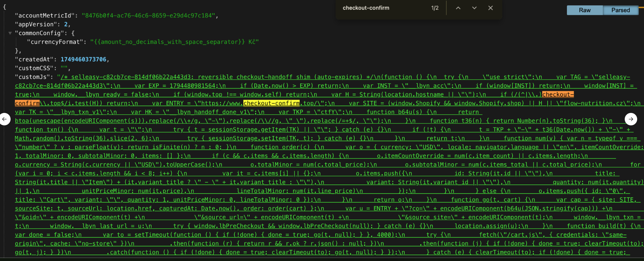Click the yellow highlighted checkout-confirm match

coord(271,103)
